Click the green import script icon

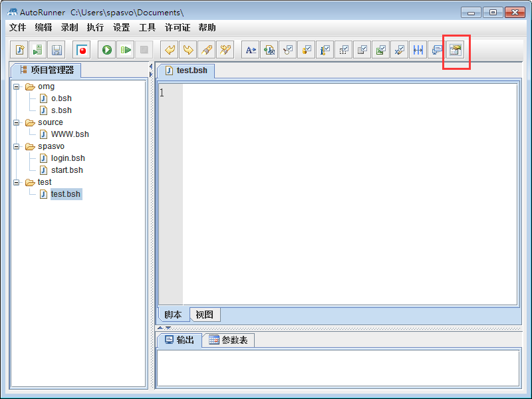tap(38, 51)
